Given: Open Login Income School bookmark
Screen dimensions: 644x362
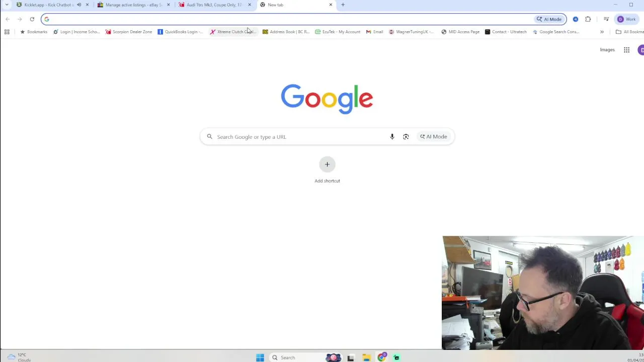Looking at the screenshot, I should [x=76, y=32].
